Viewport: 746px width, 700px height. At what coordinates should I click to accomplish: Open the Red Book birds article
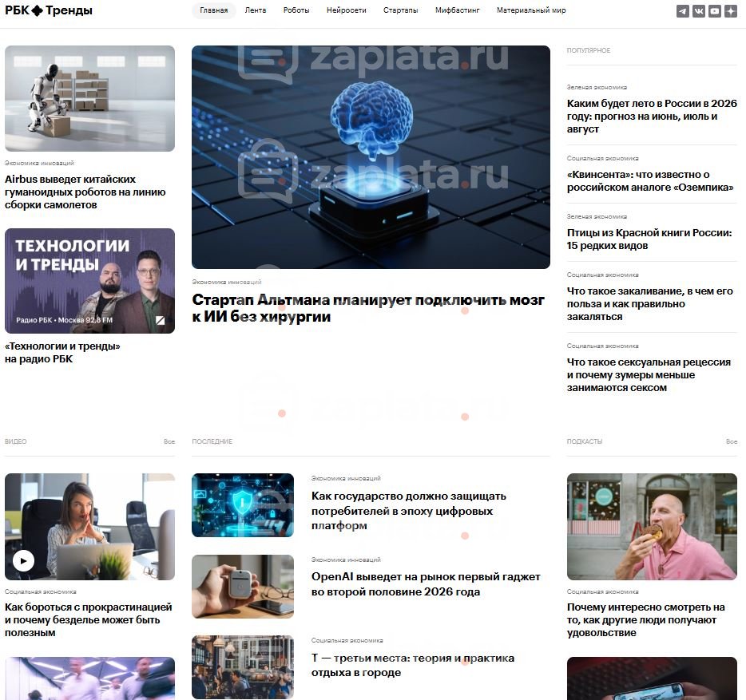[649, 239]
